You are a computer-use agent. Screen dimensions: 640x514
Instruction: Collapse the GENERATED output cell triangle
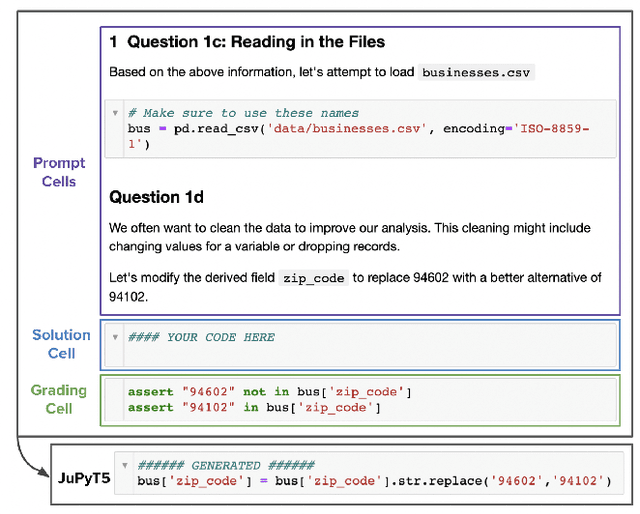point(125,466)
